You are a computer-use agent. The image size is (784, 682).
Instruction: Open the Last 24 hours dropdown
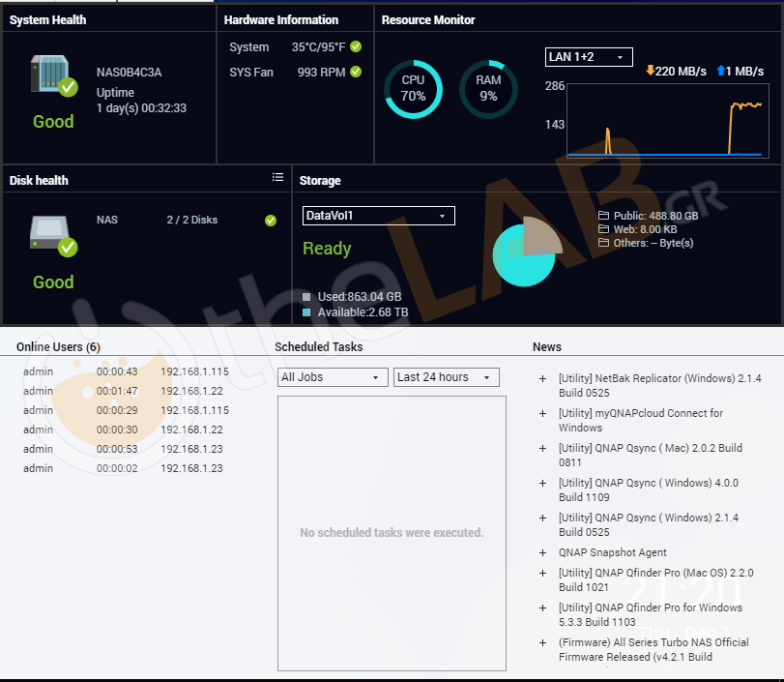point(446,377)
